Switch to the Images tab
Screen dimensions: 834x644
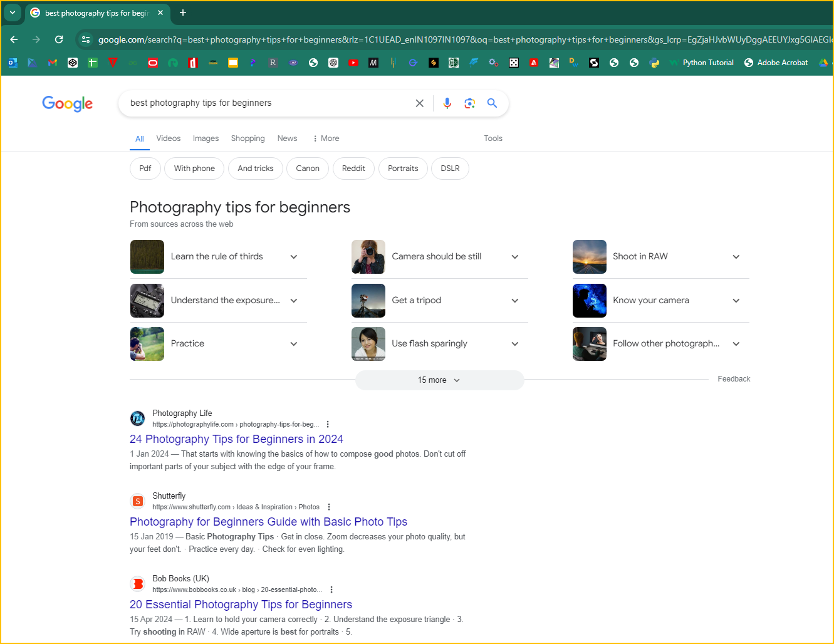point(206,138)
